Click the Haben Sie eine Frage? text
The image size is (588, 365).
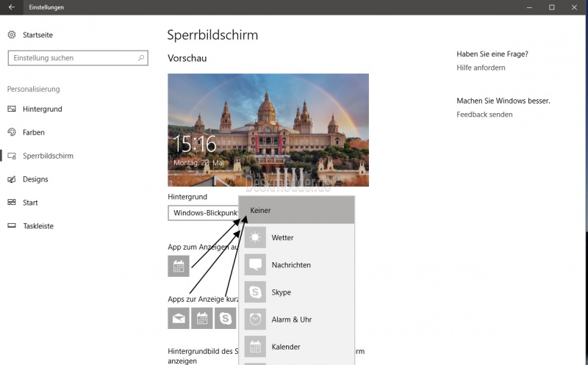[492, 54]
